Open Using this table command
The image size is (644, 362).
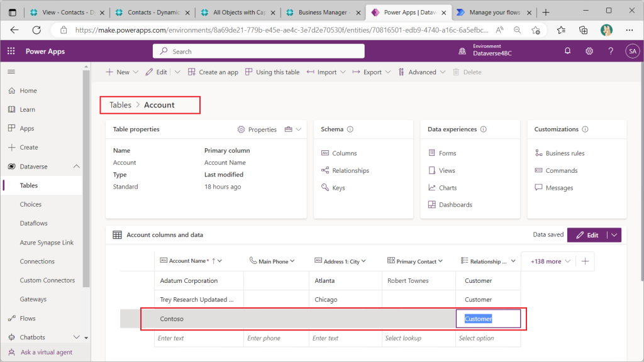[x=272, y=72]
